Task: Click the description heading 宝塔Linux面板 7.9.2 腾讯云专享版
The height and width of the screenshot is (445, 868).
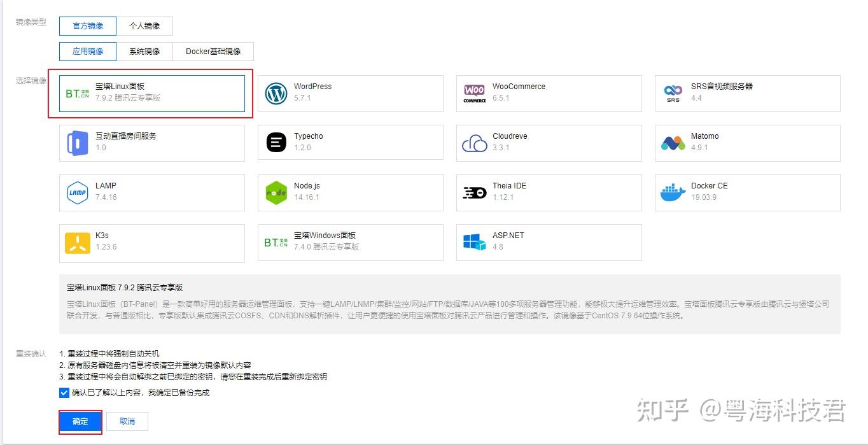Action: pyautogui.click(x=125, y=288)
